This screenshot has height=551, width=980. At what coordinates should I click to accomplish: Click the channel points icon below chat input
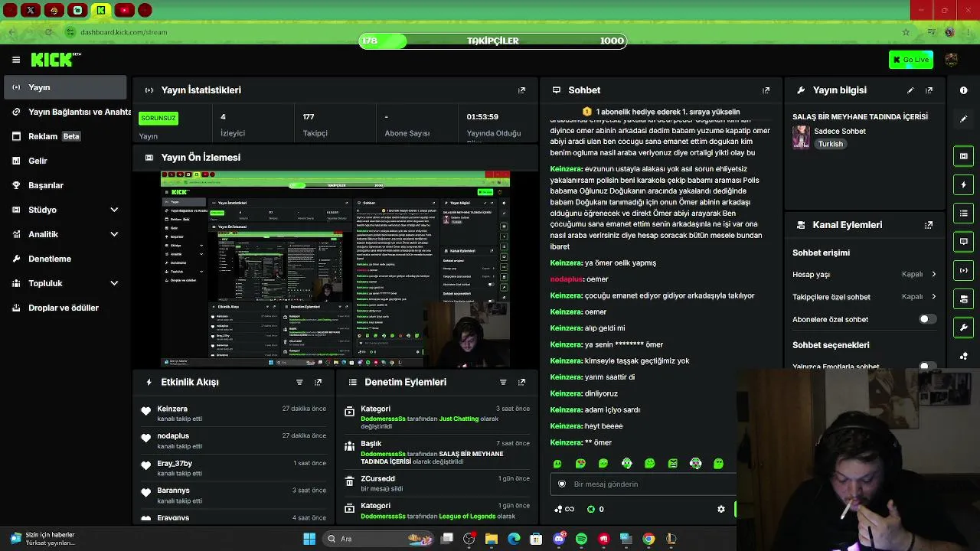coord(563,509)
